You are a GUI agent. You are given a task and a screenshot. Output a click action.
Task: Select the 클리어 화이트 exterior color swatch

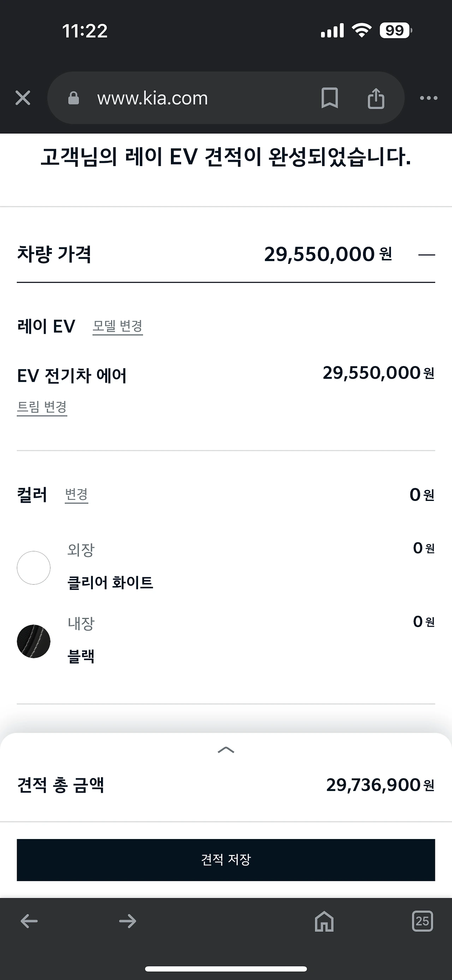(x=34, y=568)
